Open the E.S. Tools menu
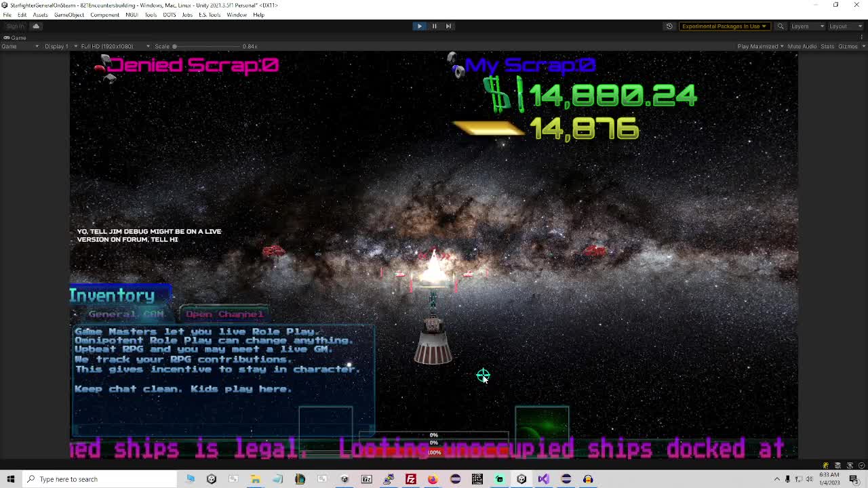The width and height of the screenshot is (868, 488). click(x=210, y=15)
